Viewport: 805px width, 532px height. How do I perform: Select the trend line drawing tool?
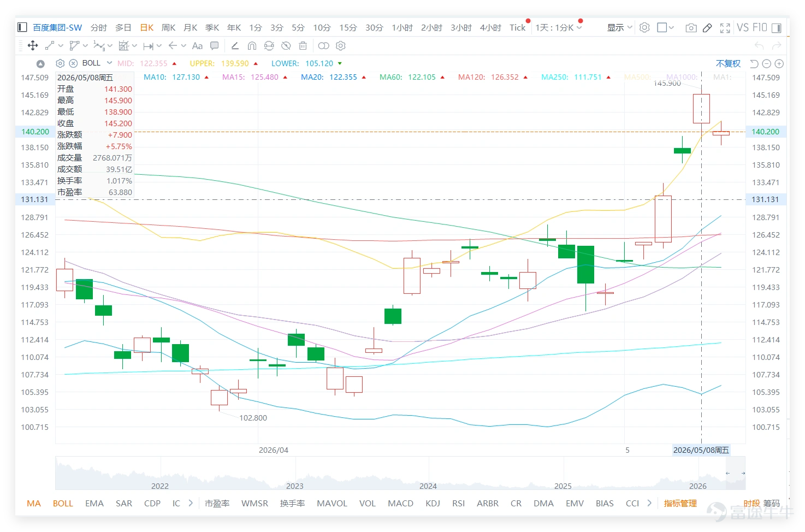tap(49, 46)
